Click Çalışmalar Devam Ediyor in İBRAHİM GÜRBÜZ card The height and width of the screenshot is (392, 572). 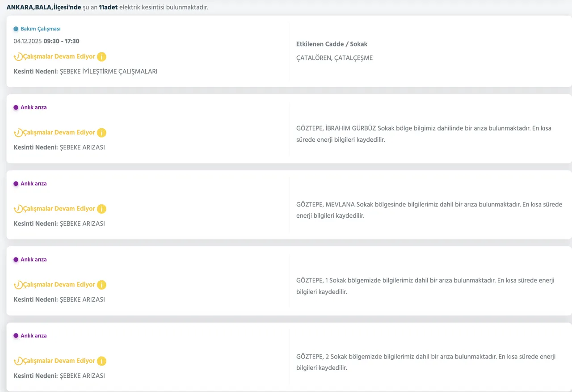pyautogui.click(x=59, y=133)
